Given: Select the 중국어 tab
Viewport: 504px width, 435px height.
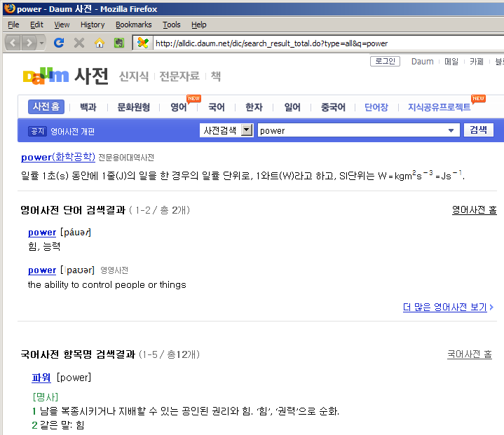Looking at the screenshot, I should 333,107.
